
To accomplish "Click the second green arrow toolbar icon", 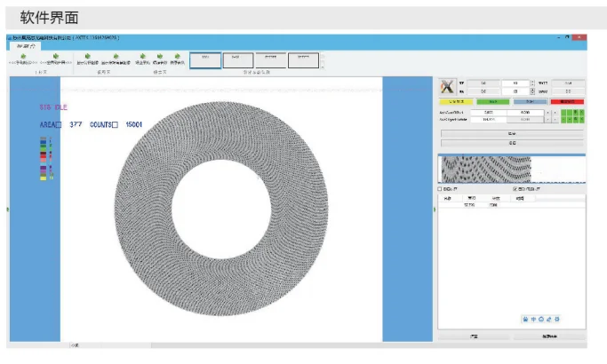I will pos(55,56).
